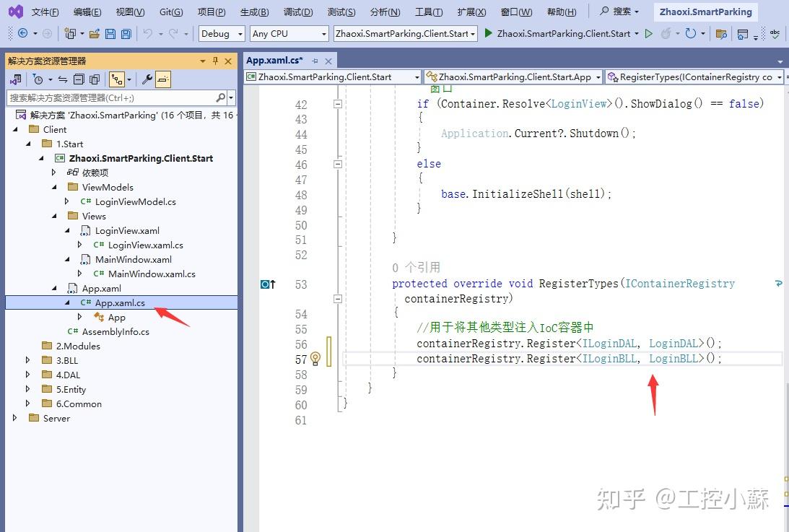Click the breakpoint margin on line 53
The width and height of the screenshot is (789, 532).
264,284
